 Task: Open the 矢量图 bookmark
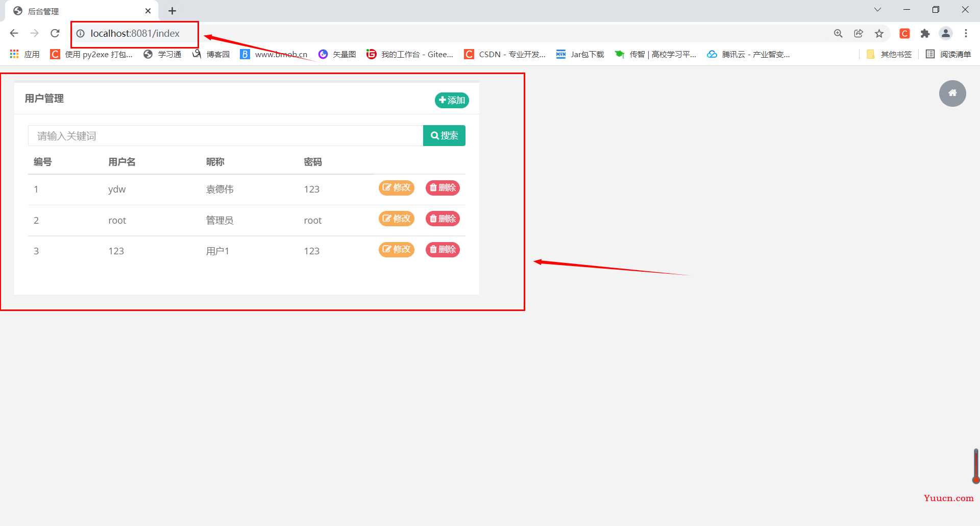(x=337, y=54)
